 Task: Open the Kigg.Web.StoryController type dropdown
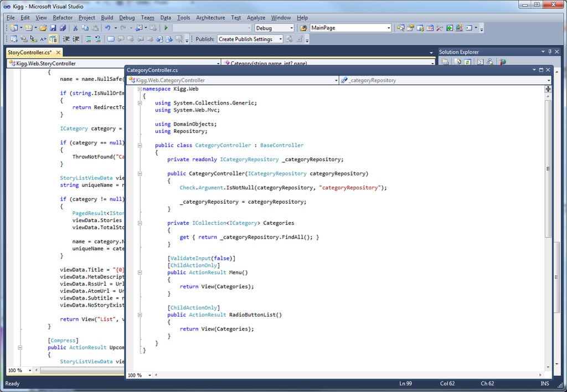pos(218,63)
